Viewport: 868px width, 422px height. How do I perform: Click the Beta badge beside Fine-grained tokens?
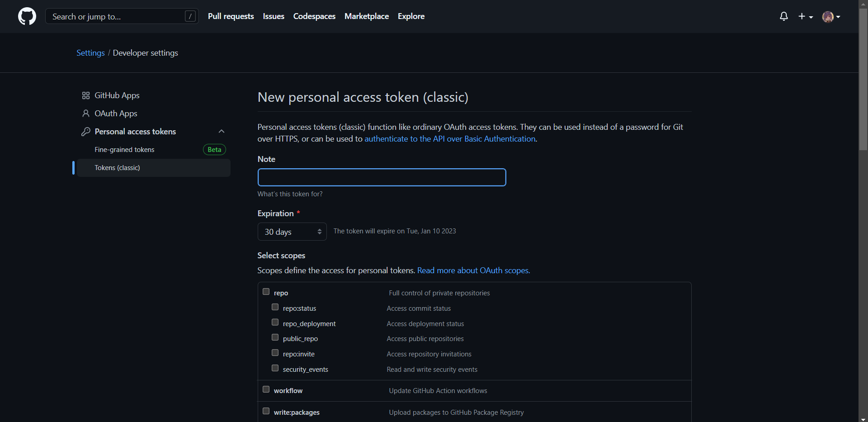(x=214, y=150)
